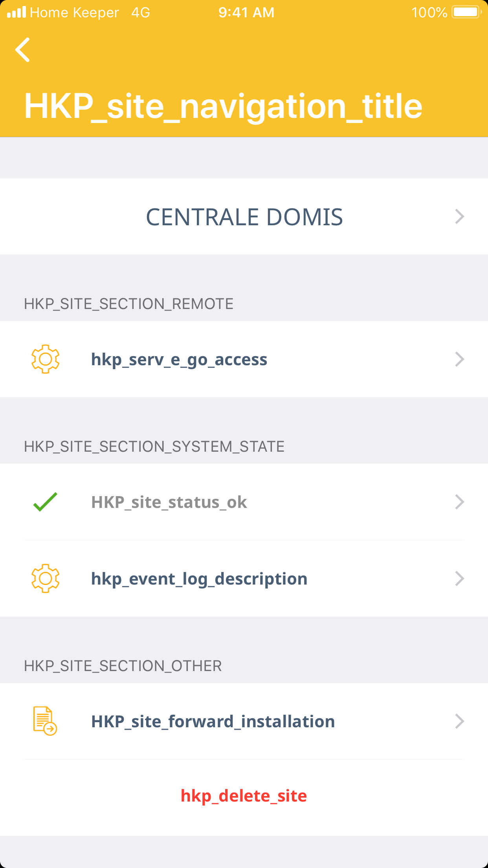This screenshot has width=488, height=868.
Task: Tap the battery indicator in status bar
Action: pos(466,12)
